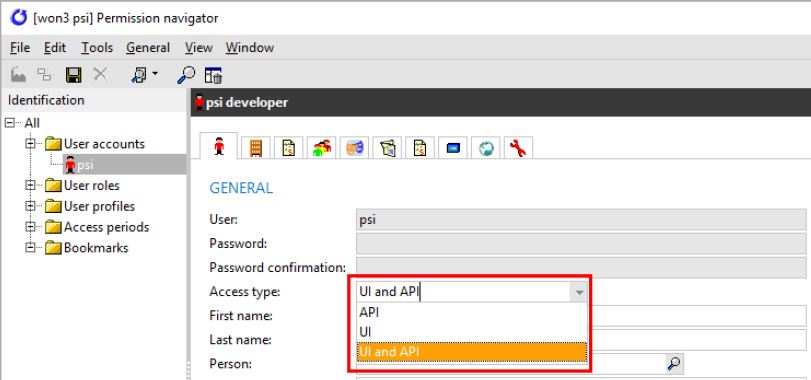The width and height of the screenshot is (811, 380).
Task: Click the grayed-out factory icon in the toolbar
Action: click(x=18, y=75)
